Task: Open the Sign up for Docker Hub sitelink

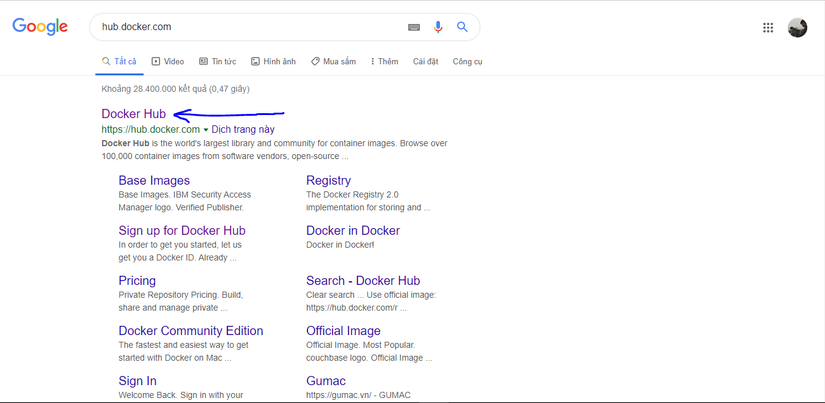Action: pyautogui.click(x=182, y=230)
